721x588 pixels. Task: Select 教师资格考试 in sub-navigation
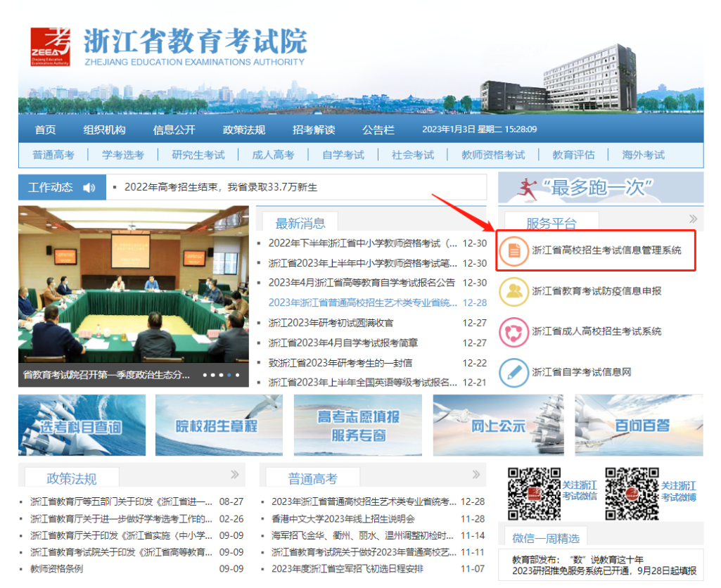pos(493,155)
